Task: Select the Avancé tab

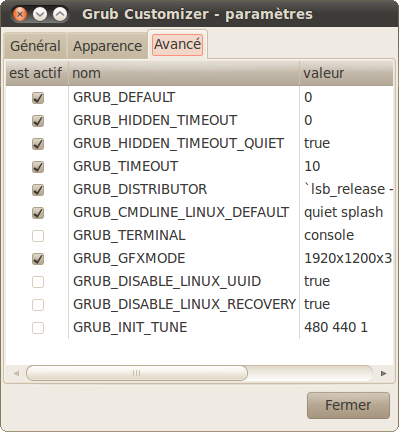Action: click(178, 44)
